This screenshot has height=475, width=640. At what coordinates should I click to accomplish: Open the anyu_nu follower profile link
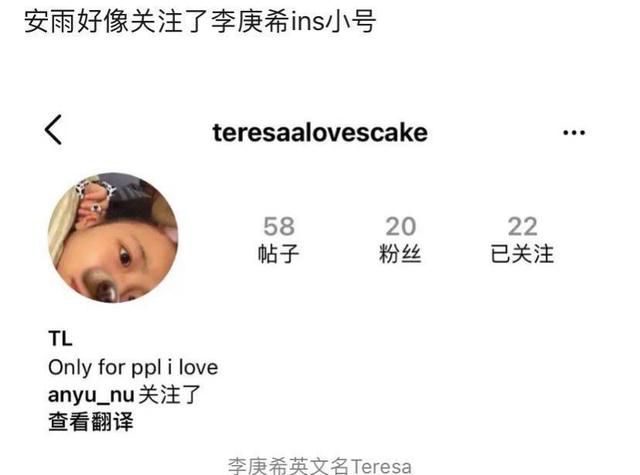[91, 395]
